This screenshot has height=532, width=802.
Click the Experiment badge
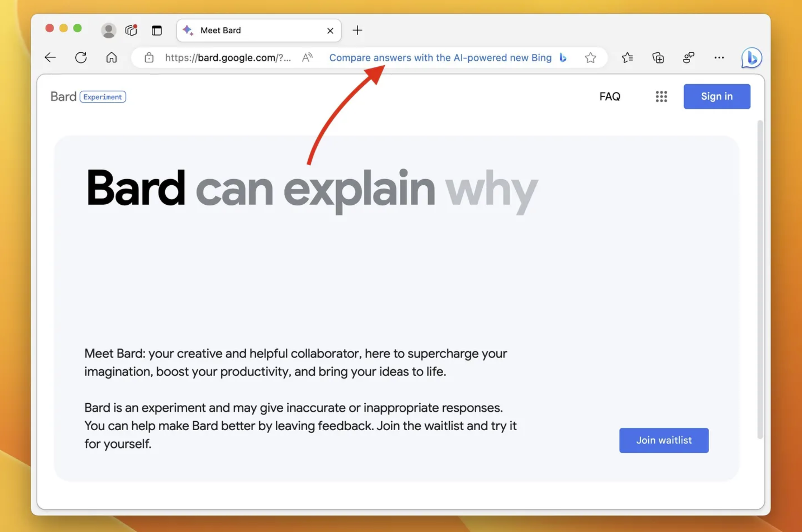pos(103,97)
